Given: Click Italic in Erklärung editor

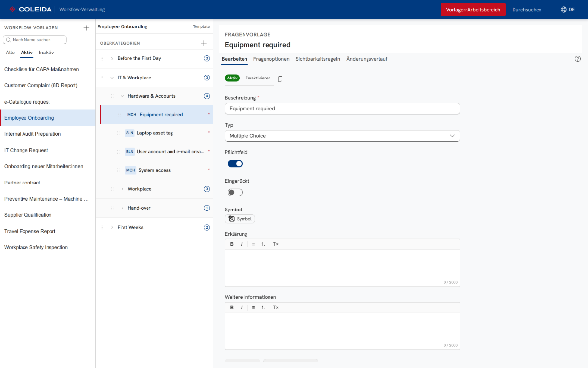Looking at the screenshot, I should 242,244.
